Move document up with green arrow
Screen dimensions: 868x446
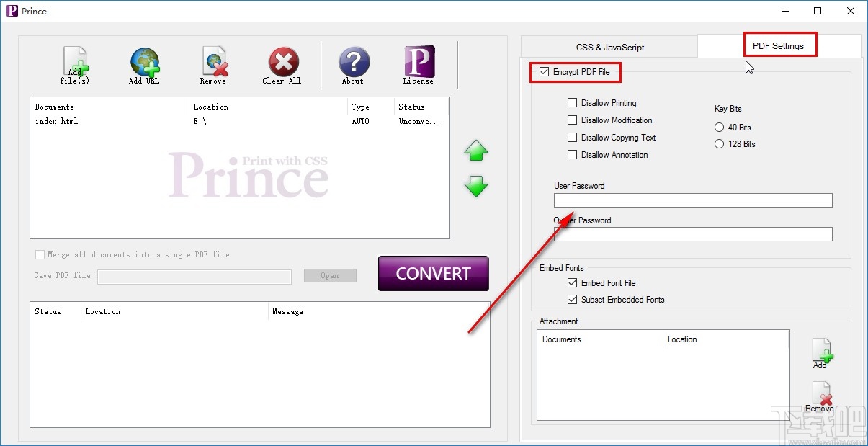click(476, 151)
